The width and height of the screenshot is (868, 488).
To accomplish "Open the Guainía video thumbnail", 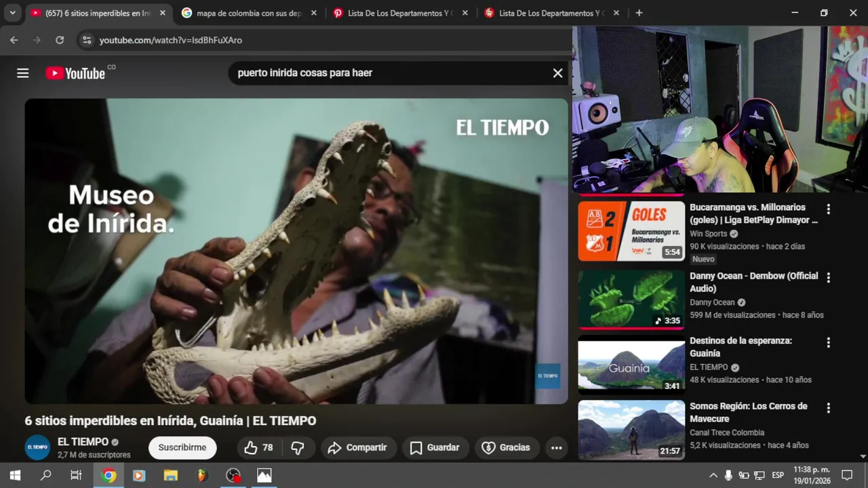I will 631,365.
